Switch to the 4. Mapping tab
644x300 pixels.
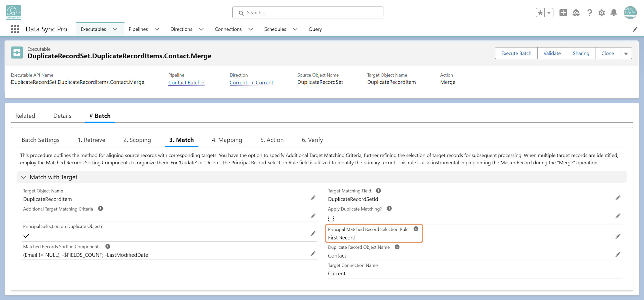[x=227, y=140]
